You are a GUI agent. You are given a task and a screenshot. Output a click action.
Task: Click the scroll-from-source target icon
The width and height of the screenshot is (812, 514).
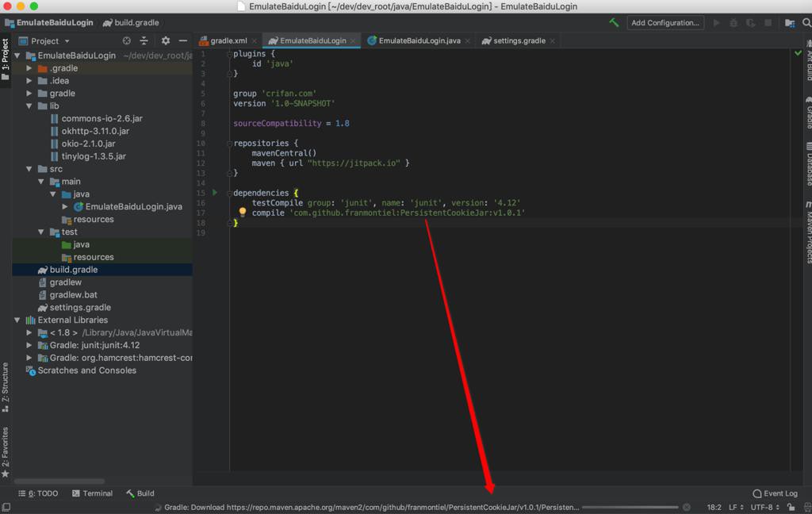point(126,40)
